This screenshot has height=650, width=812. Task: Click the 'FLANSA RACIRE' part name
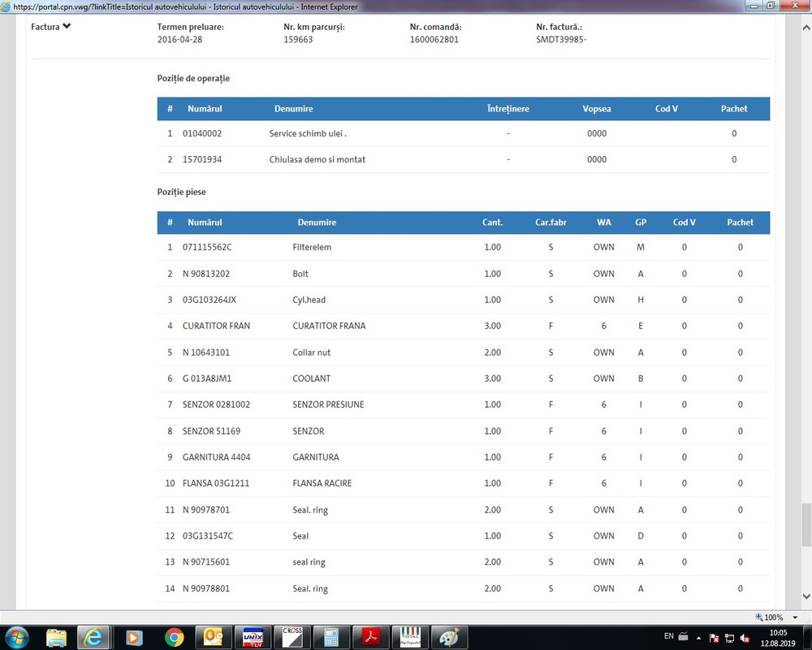click(x=322, y=483)
